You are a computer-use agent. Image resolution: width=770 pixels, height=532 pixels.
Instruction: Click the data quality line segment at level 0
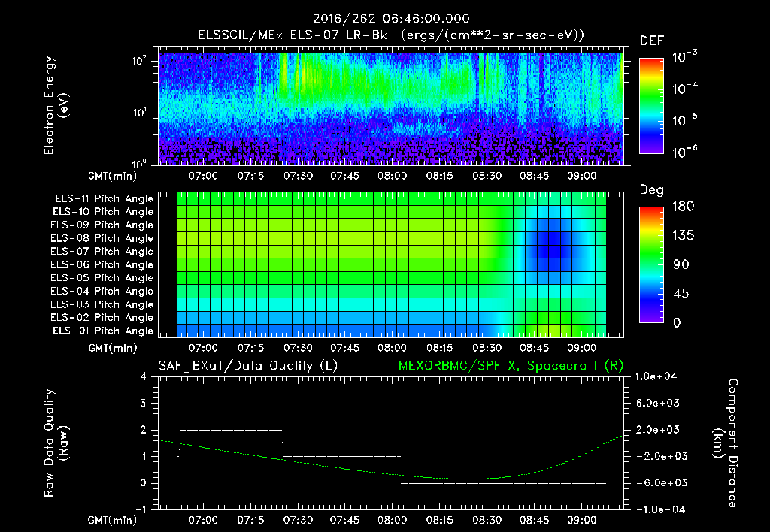click(x=503, y=483)
